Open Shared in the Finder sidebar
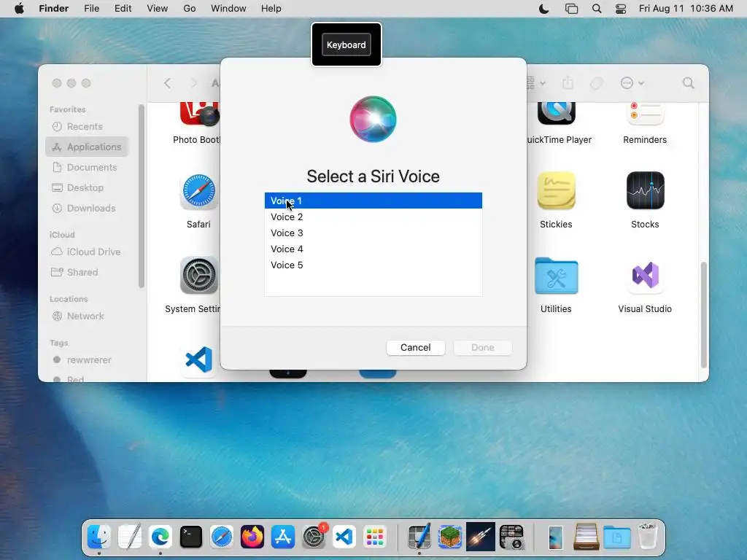The height and width of the screenshot is (560, 747). click(x=87, y=273)
